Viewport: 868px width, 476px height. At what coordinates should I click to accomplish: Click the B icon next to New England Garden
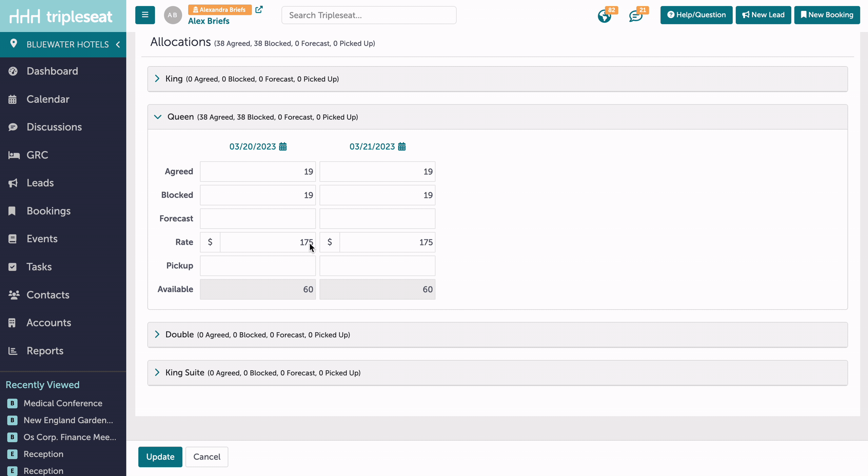pyautogui.click(x=12, y=420)
